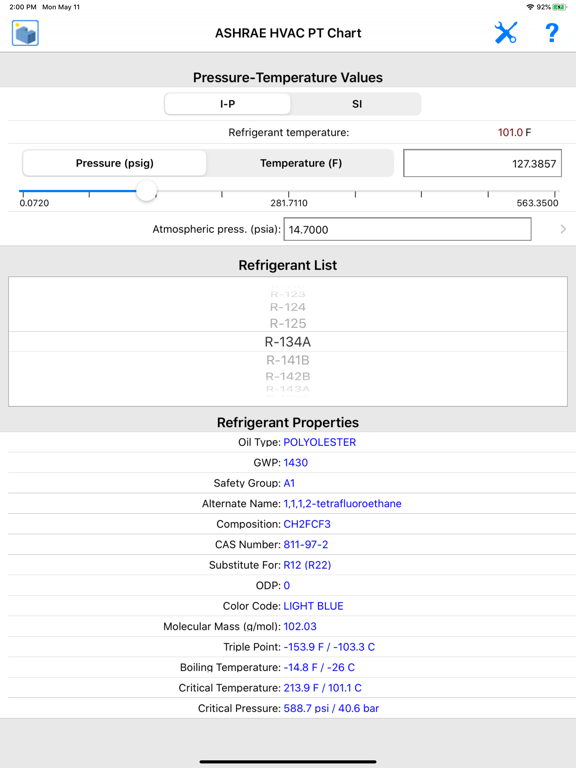Image resolution: width=576 pixels, height=768 pixels.
Task: Pick R-142B in refrigerant list
Action: click(x=288, y=376)
